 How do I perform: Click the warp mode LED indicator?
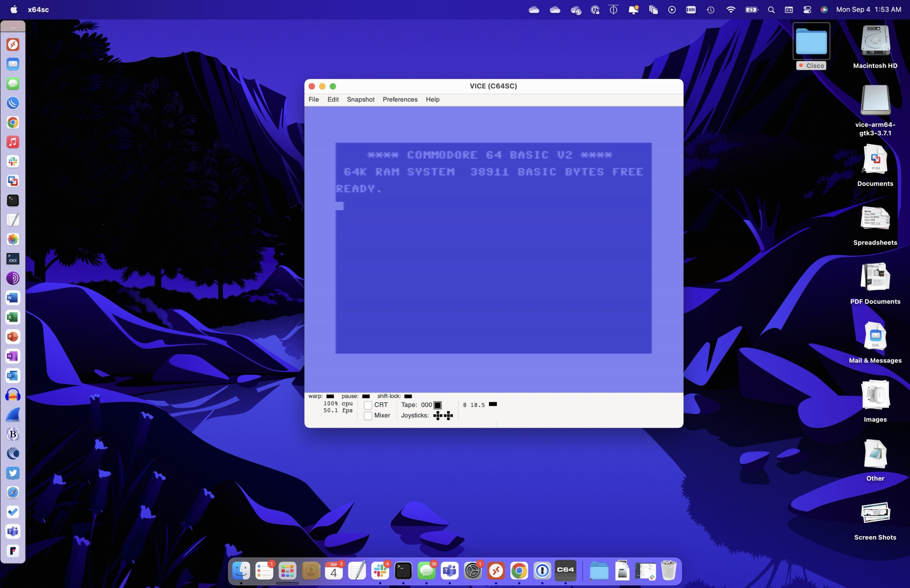[x=330, y=397]
